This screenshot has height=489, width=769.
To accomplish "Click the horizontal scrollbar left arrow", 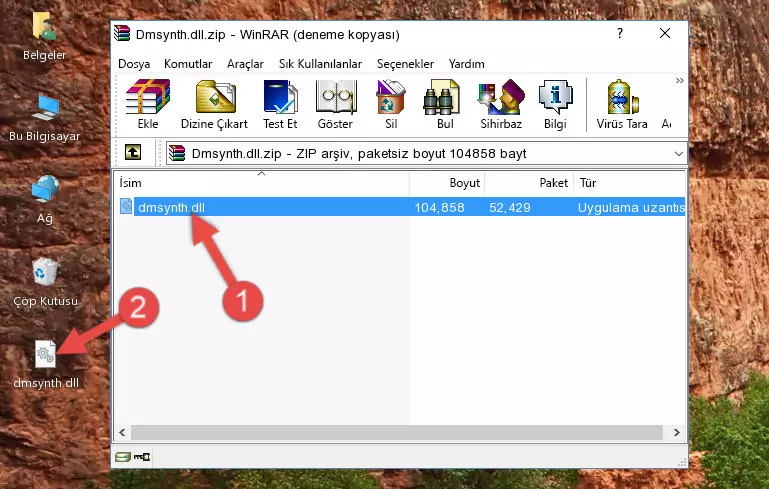I will click(123, 433).
